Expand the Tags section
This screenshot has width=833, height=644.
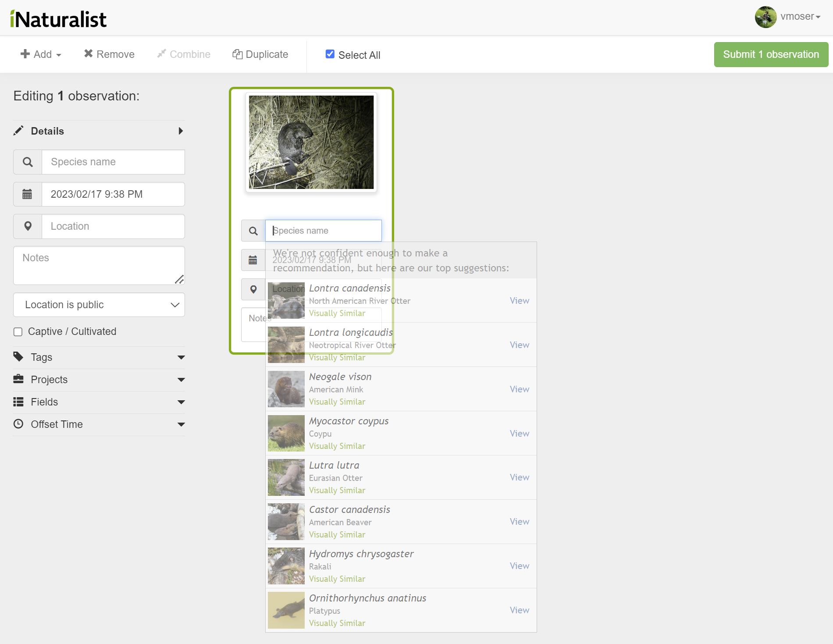point(99,357)
